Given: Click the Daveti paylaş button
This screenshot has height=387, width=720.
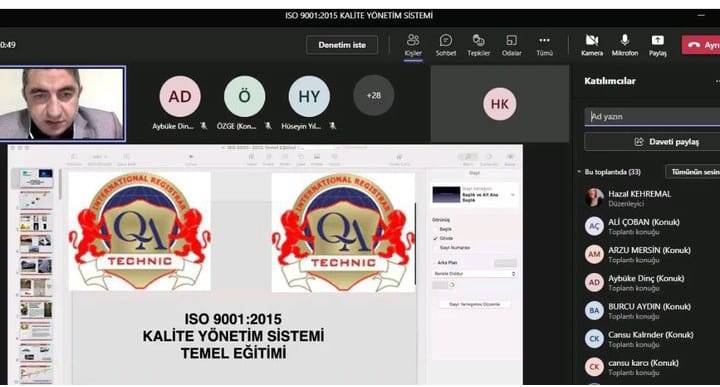Looking at the screenshot, I should click(652, 142).
